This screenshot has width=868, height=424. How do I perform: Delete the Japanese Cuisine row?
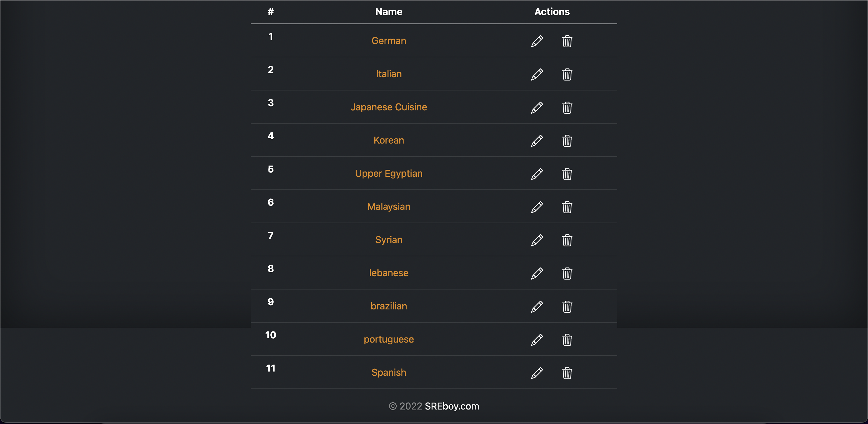pyautogui.click(x=567, y=108)
